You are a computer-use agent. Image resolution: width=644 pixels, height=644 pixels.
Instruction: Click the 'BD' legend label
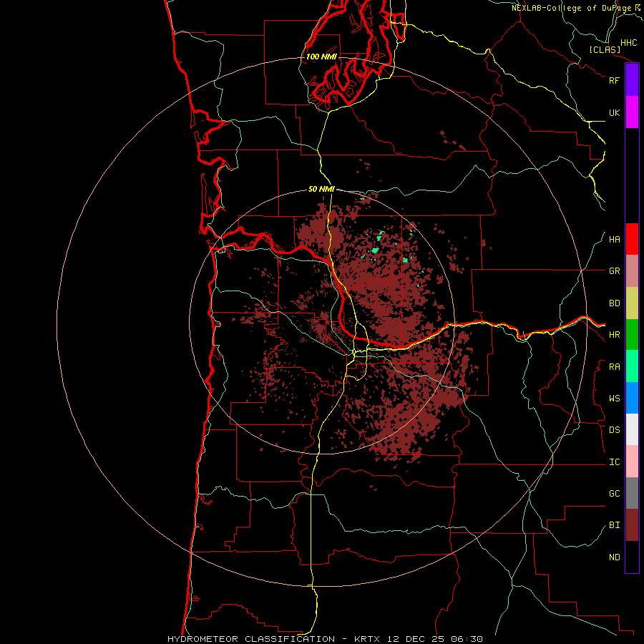pos(614,303)
